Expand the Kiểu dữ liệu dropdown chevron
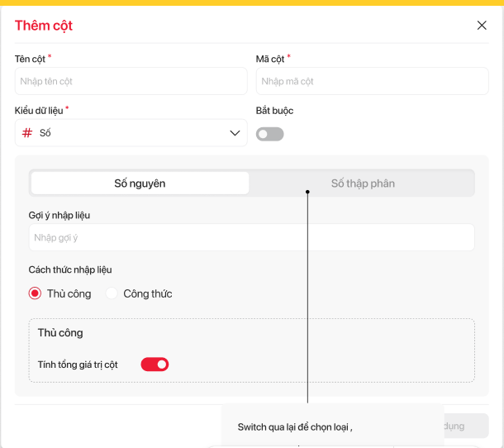 pyautogui.click(x=235, y=133)
